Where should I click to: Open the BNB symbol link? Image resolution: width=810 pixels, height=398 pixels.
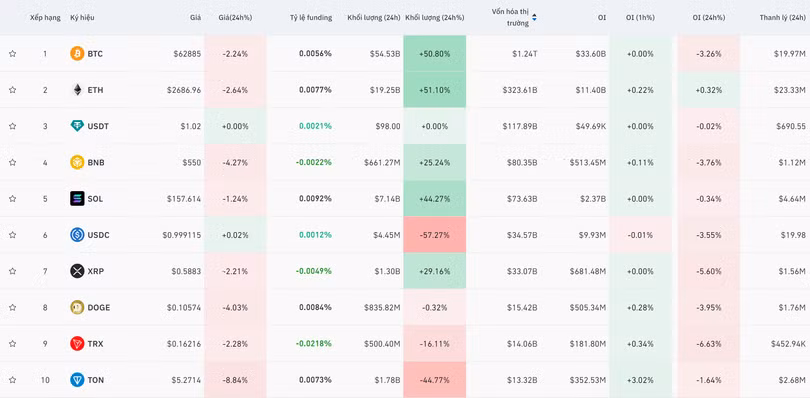click(x=96, y=162)
